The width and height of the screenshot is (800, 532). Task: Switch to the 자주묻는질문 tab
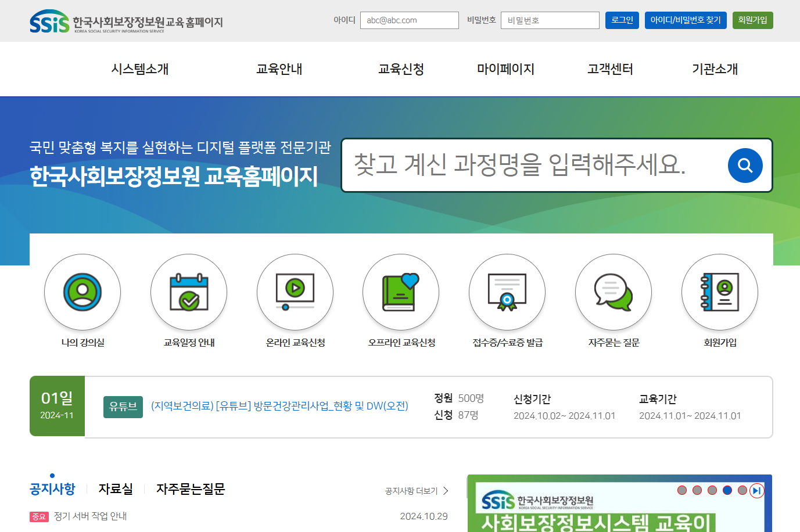[189, 488]
